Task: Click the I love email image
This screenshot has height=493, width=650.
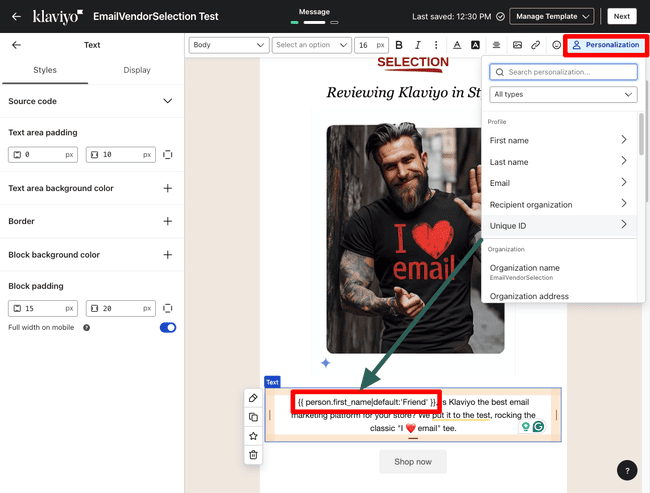Action: pos(415,240)
